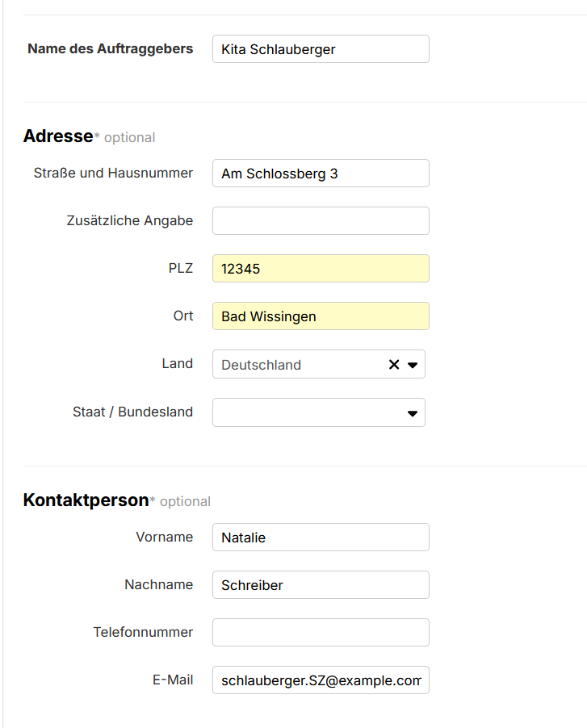Select the Ort field showing Bad Wissingen

[x=320, y=316]
